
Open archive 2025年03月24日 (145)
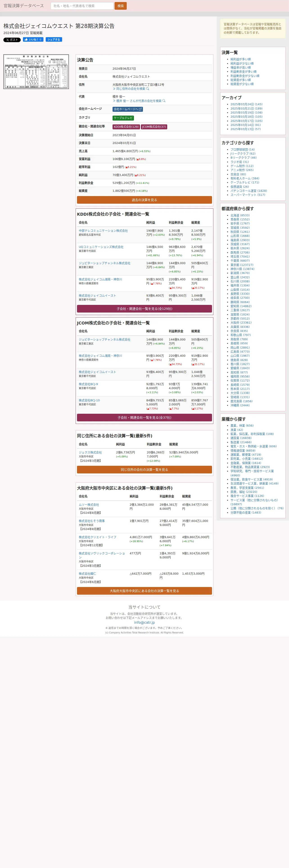[246, 105]
